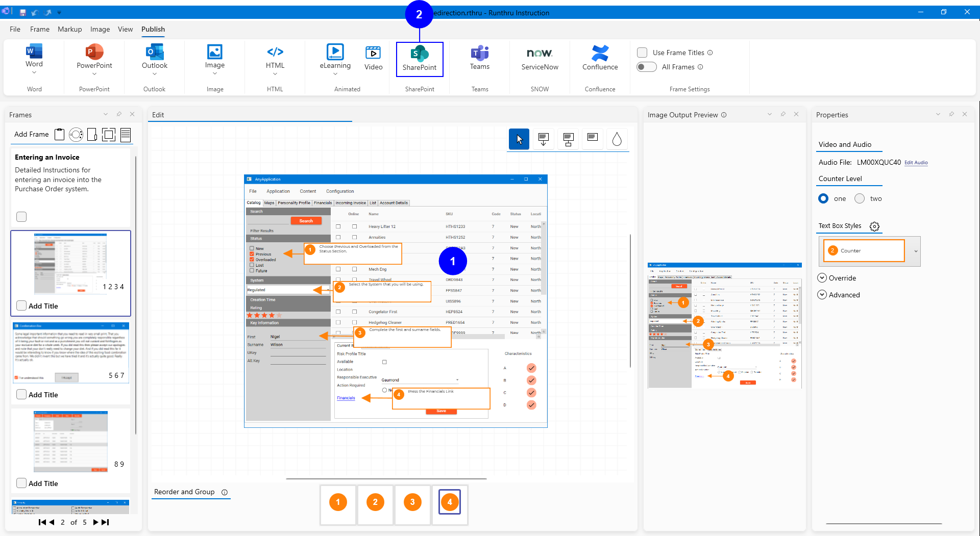980x536 pixels.
Task: Select the pointer tool in Edit toolbar
Action: (x=519, y=139)
